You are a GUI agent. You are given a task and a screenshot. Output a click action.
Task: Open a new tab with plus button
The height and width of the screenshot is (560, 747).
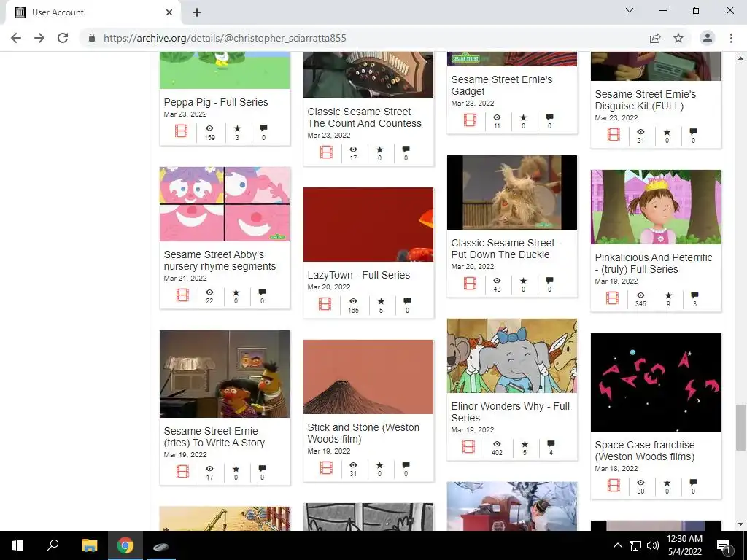click(x=197, y=12)
